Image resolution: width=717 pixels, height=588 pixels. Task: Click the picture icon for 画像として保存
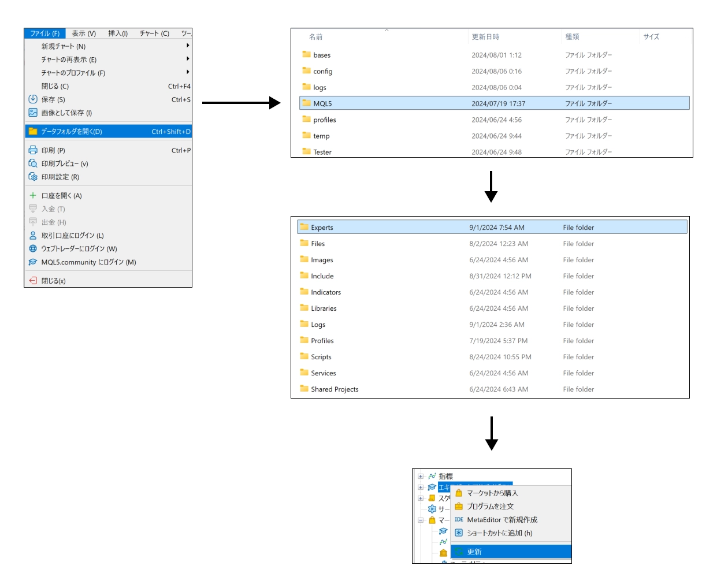(x=33, y=113)
